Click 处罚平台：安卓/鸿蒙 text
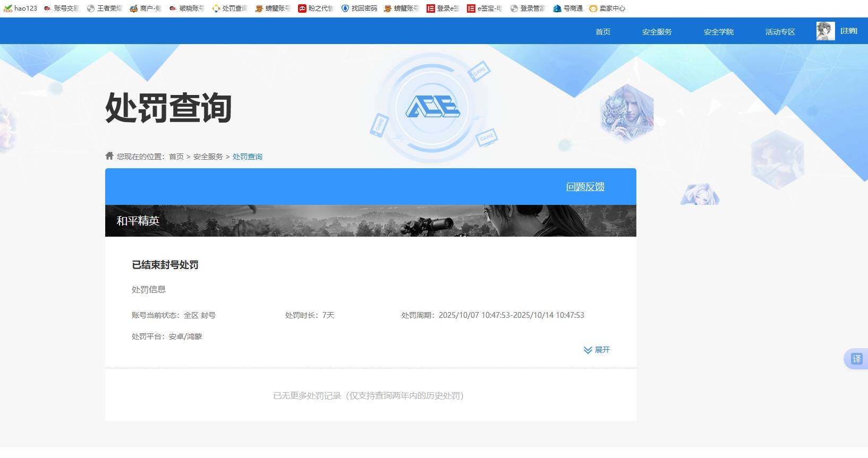 [167, 336]
